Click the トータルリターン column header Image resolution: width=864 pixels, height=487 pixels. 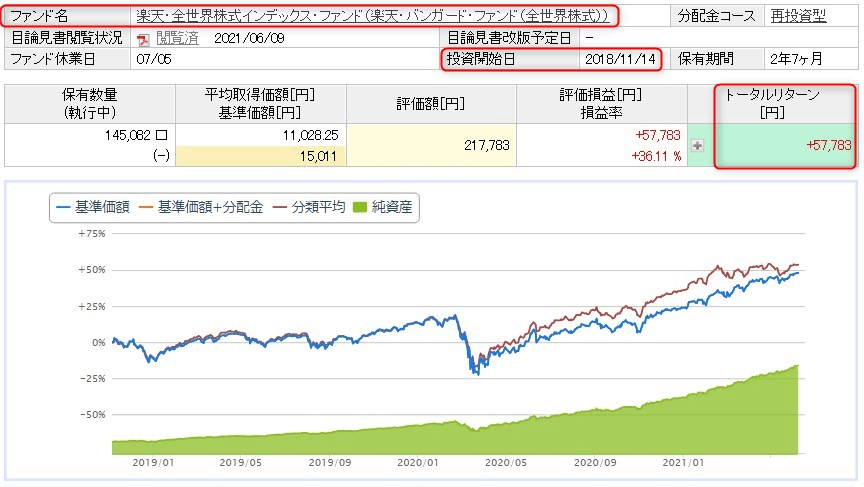[773, 104]
